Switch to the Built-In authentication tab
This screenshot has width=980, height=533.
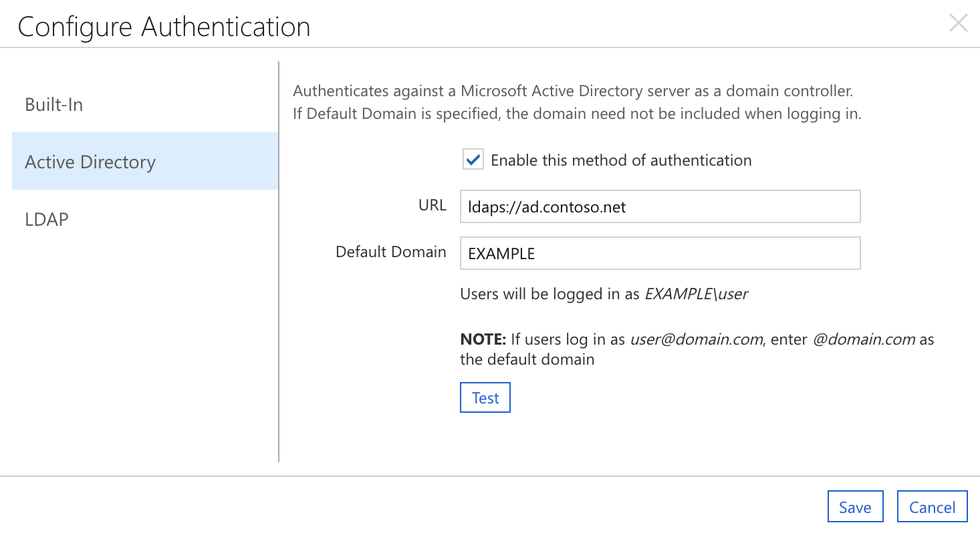pos(54,105)
